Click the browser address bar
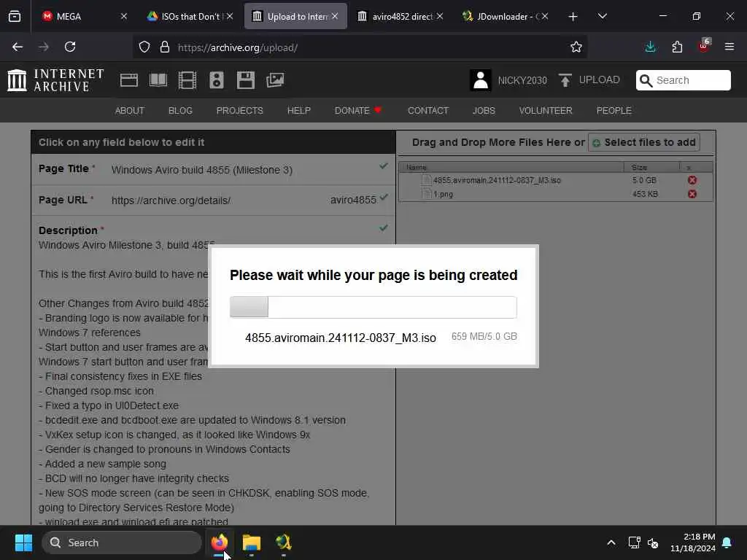The height and width of the screenshot is (560, 747). click(x=360, y=47)
